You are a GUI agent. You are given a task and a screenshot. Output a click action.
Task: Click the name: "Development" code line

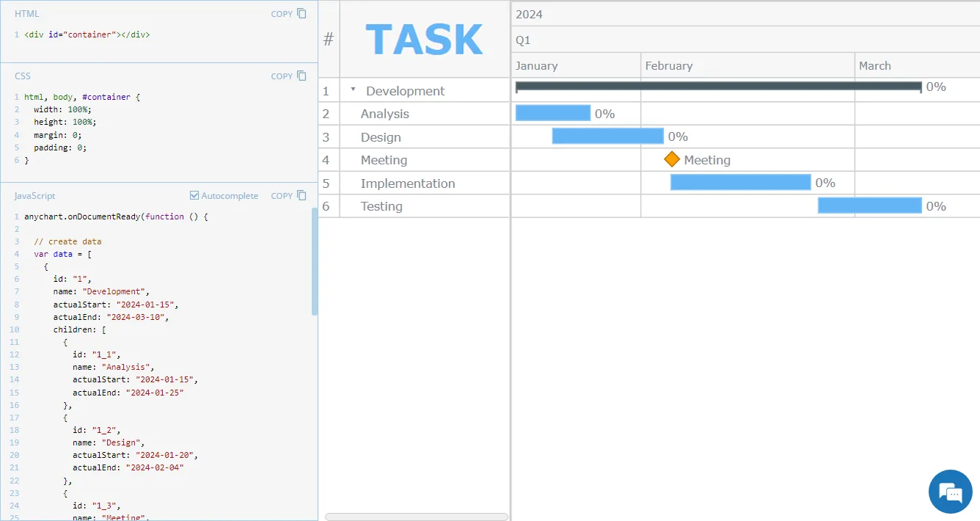point(101,291)
